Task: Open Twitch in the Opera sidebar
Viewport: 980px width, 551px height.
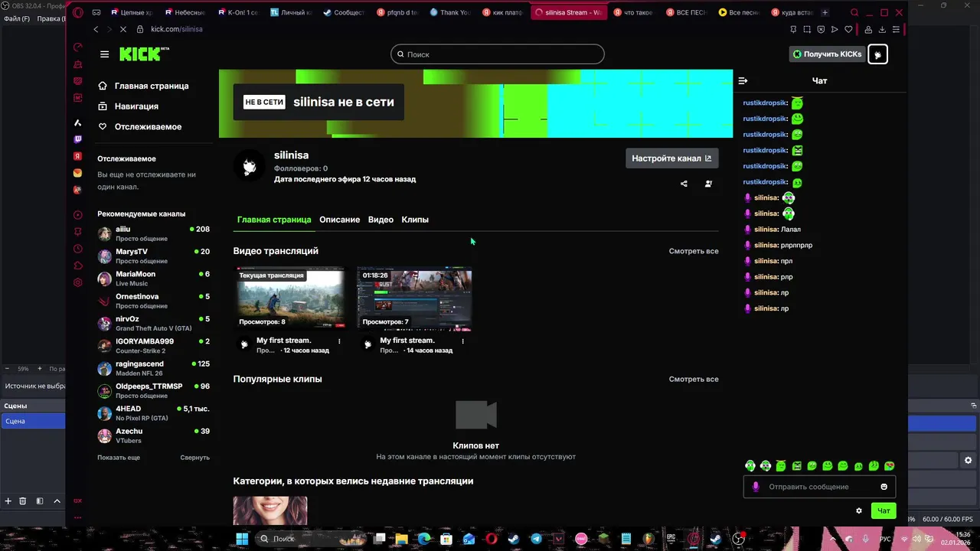Action: 77,139
